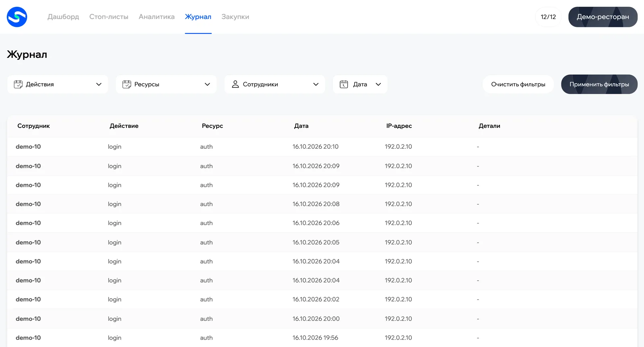Click demo-10 in the 20:10 row
Image resolution: width=644 pixels, height=347 pixels.
point(28,147)
